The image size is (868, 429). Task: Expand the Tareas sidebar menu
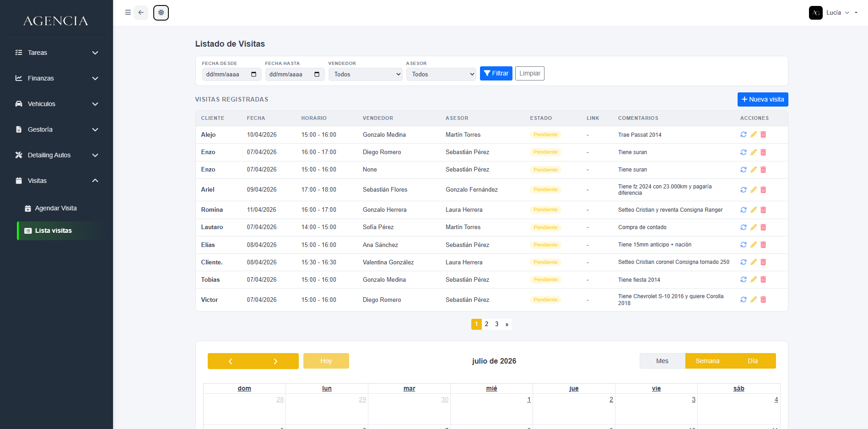coord(95,53)
